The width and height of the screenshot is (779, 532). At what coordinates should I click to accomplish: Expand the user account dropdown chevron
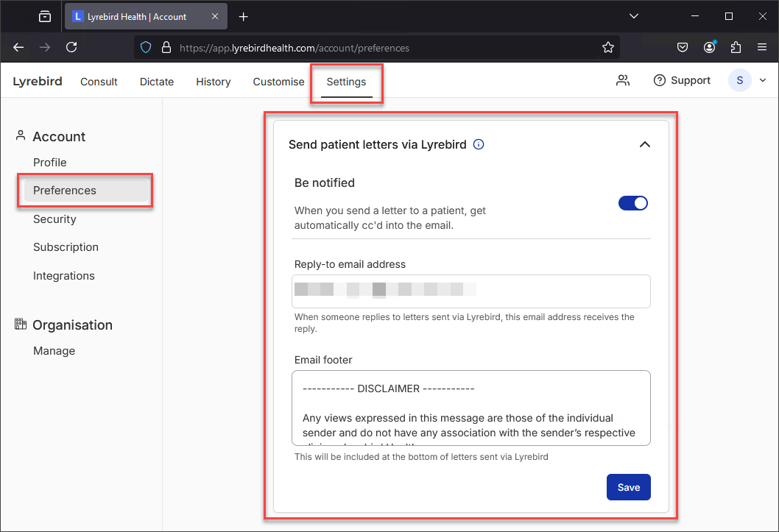point(763,80)
